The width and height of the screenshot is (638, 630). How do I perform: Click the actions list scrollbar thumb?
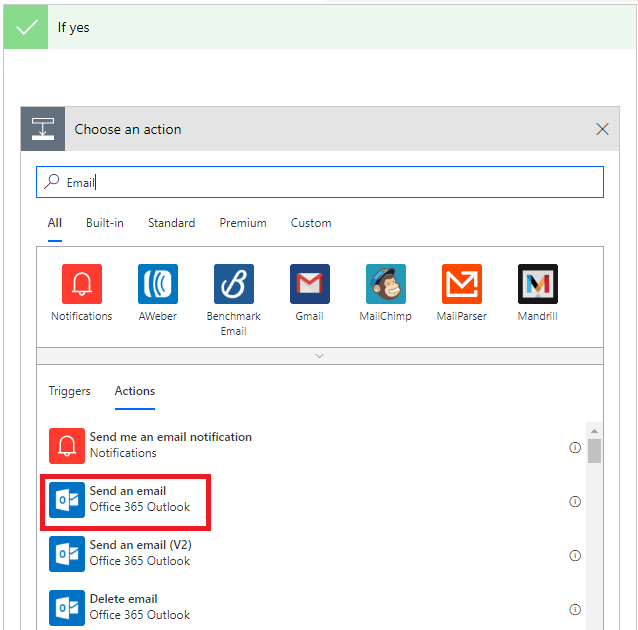(x=594, y=451)
